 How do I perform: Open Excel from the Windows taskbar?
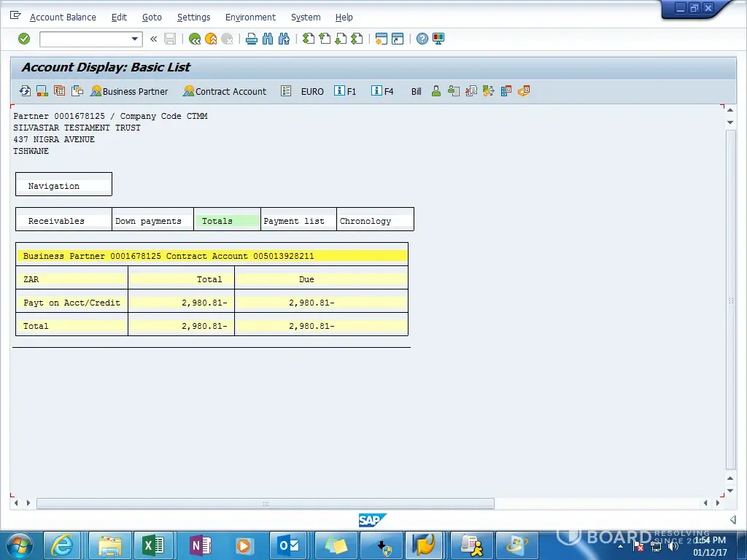point(153,545)
